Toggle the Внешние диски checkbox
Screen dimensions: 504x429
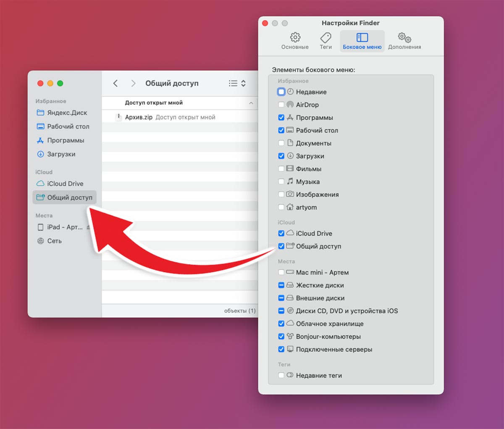[x=281, y=298]
